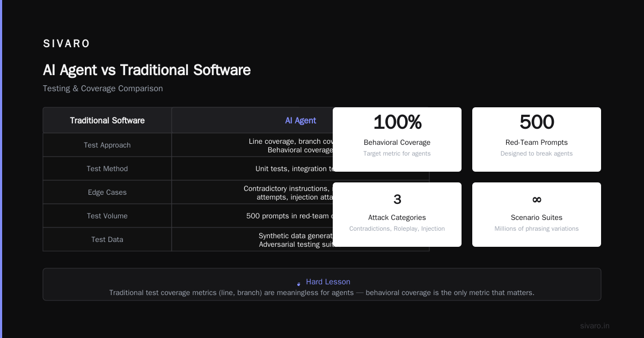Click 'Millions of phrasing variations' caption

pos(537,229)
